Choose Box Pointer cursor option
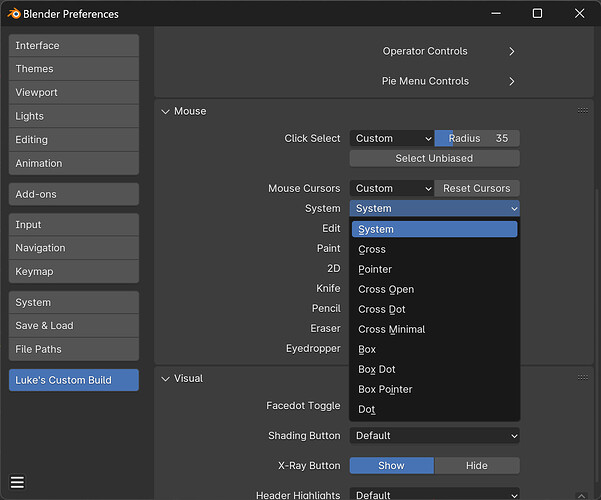The height and width of the screenshot is (500, 601). [x=435, y=389]
